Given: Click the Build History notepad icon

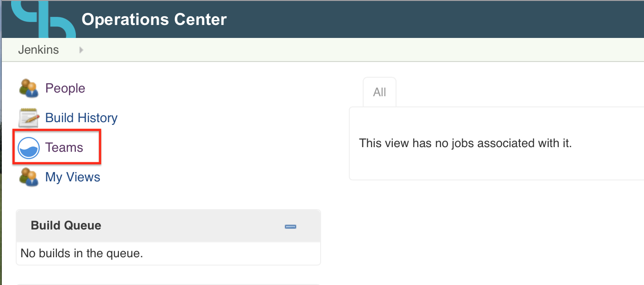Looking at the screenshot, I should 29,118.
